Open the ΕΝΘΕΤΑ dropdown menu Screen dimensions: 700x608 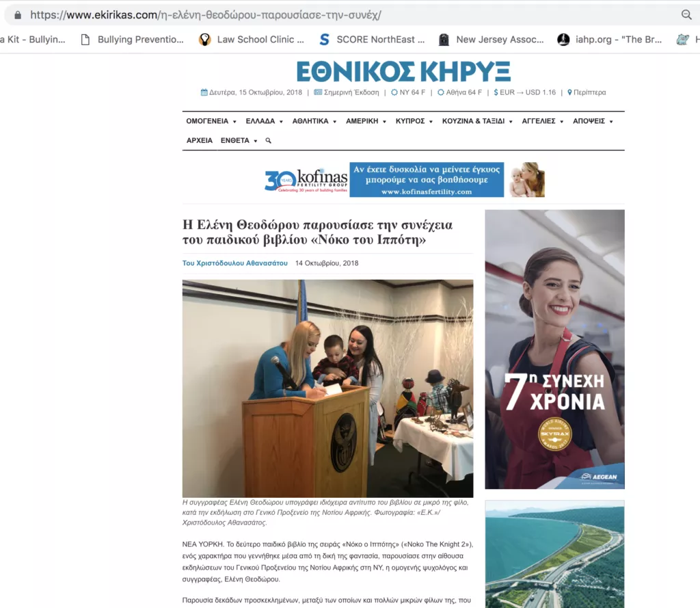(x=239, y=141)
